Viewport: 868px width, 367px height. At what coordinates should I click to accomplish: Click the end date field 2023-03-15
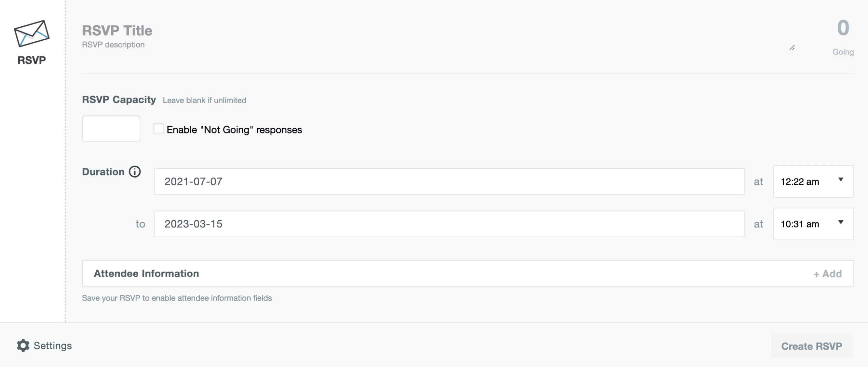coord(449,224)
